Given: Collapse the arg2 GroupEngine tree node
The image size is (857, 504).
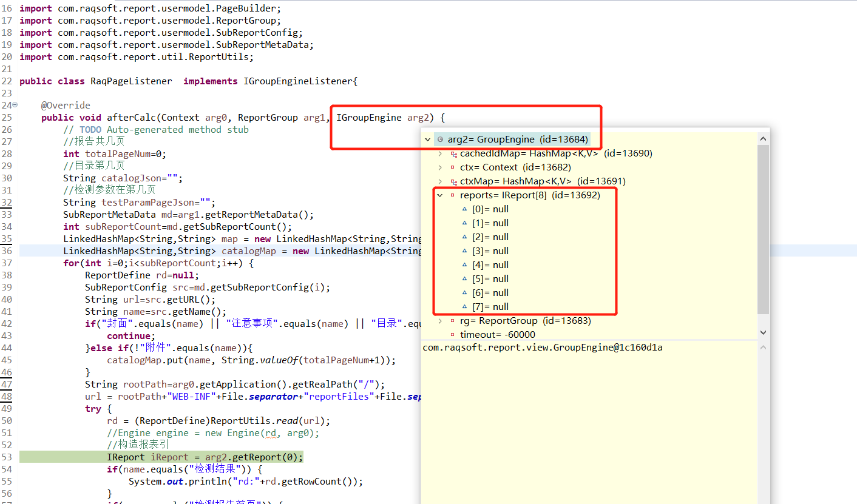Looking at the screenshot, I should [x=428, y=139].
